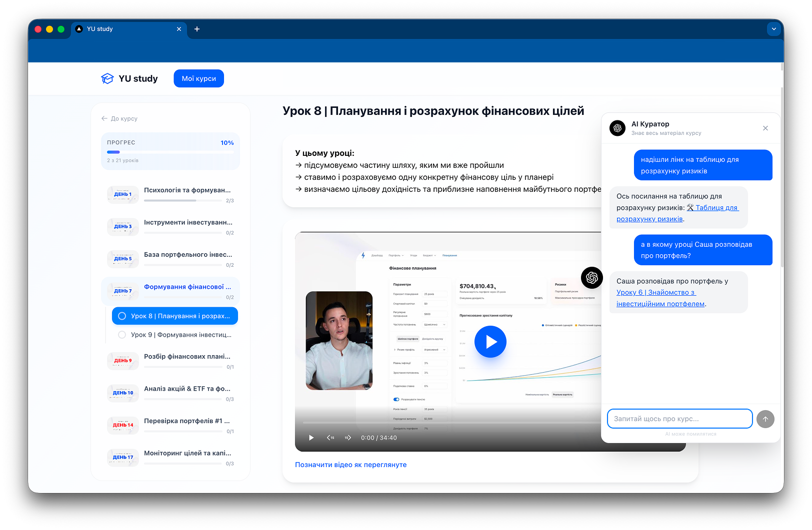
Task: Open the blue chevron dropdown in the tab bar
Action: pos(773,29)
